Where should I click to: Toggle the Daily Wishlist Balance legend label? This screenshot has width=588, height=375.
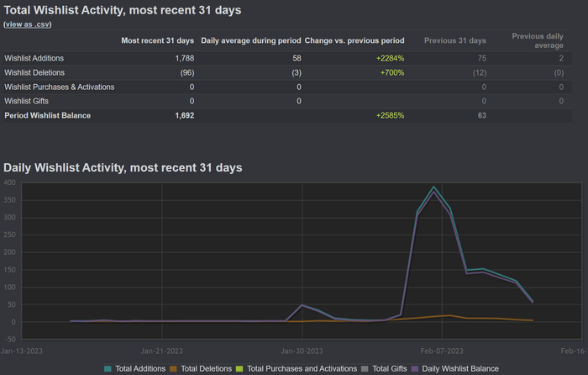(x=460, y=368)
